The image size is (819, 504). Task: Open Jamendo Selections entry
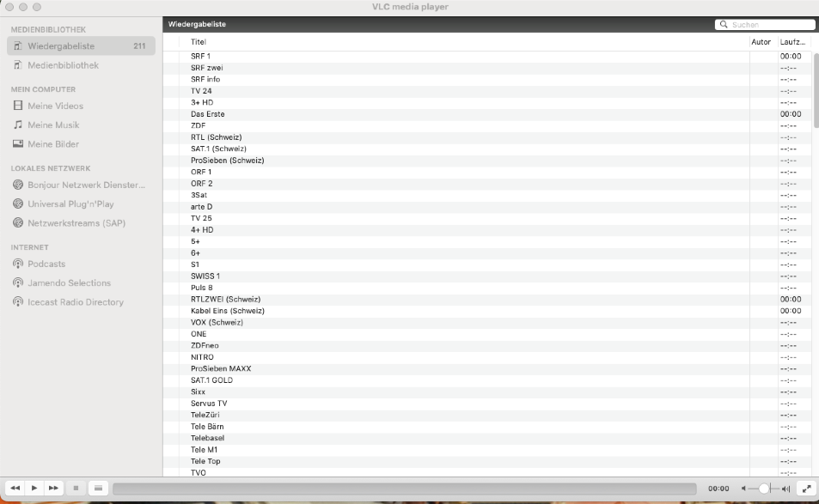tap(81, 282)
